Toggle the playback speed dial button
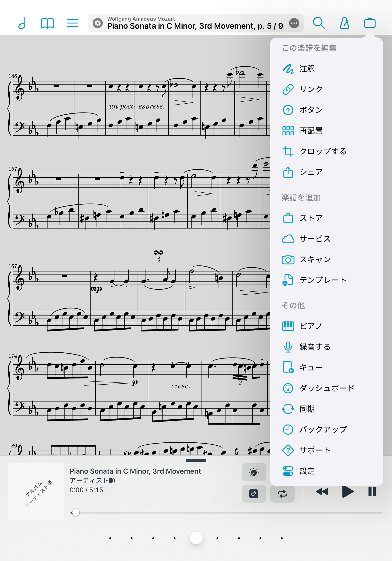 (254, 472)
